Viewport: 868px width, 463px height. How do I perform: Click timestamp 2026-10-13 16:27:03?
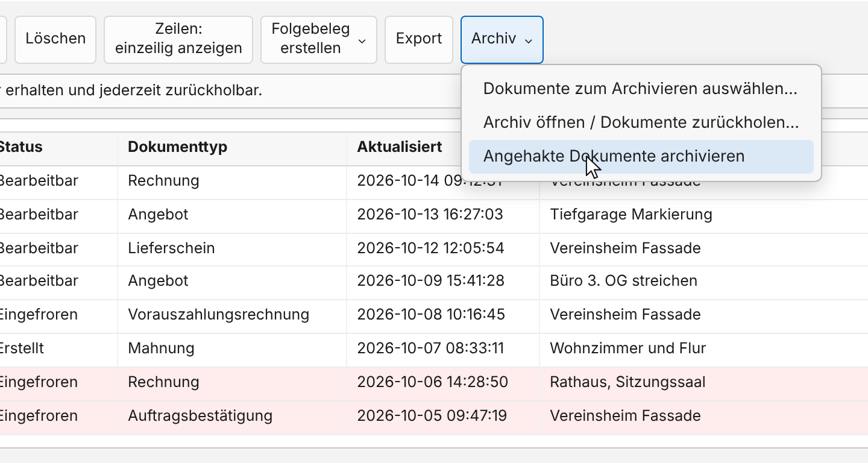(443, 215)
